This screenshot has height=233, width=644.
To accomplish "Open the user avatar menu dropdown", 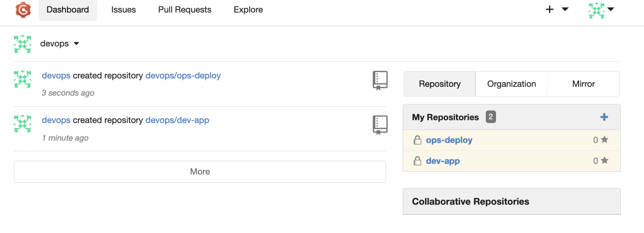I will click(x=601, y=10).
